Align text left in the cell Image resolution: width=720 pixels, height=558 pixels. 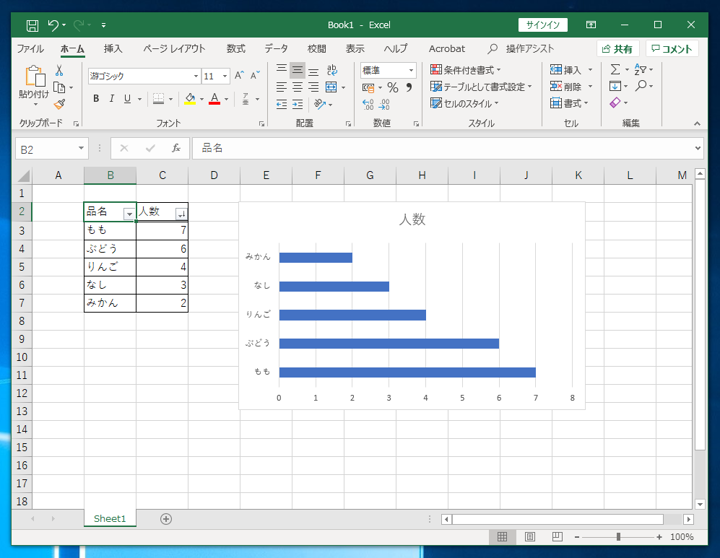click(281, 87)
